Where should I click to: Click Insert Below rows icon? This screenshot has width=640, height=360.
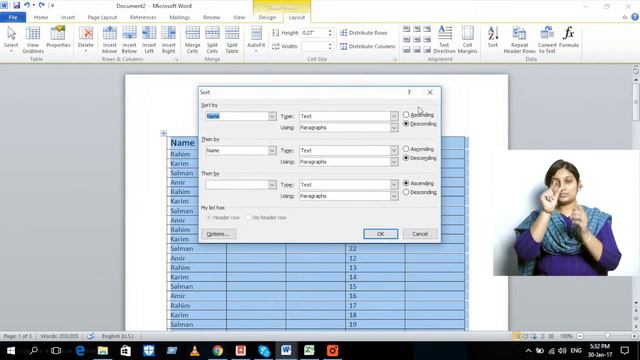129,40
